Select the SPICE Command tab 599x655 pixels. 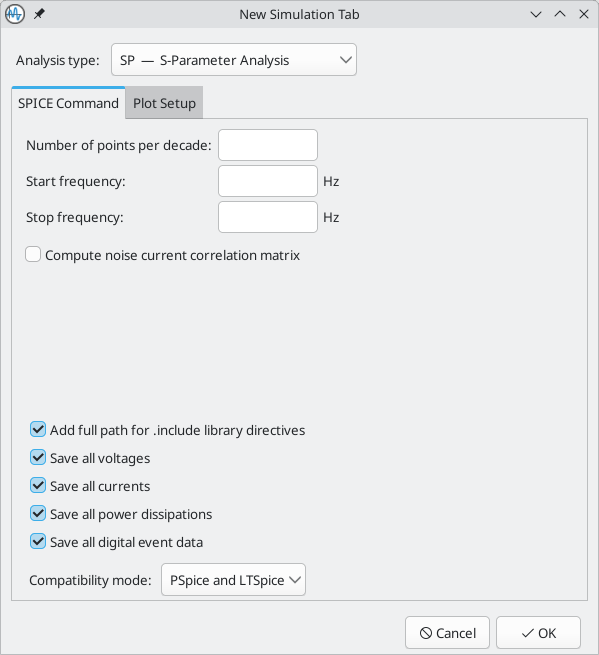[68, 103]
